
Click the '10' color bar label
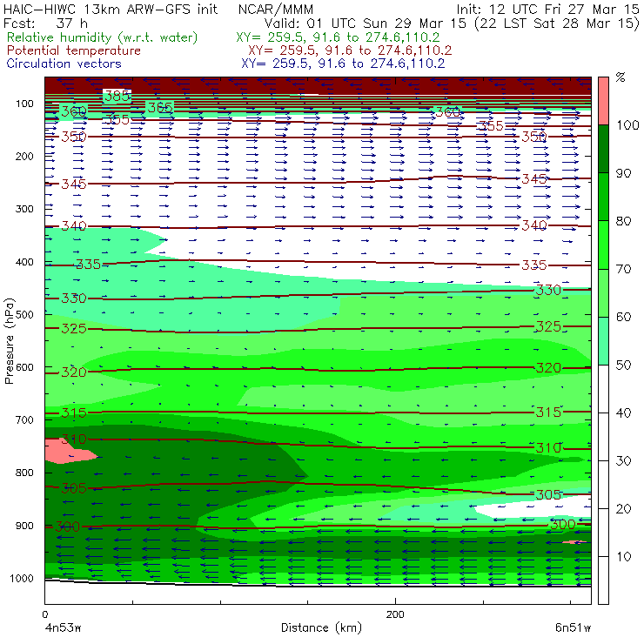pyautogui.click(x=623, y=557)
